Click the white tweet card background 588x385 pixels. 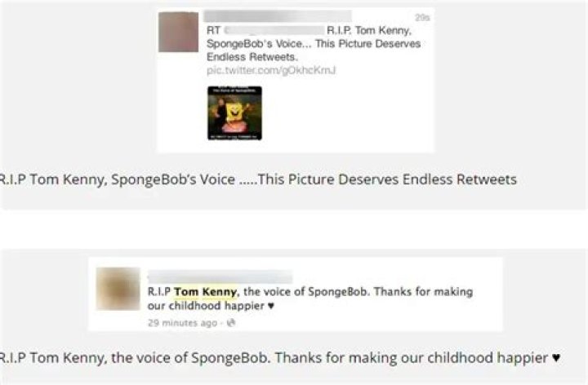pos(356,113)
